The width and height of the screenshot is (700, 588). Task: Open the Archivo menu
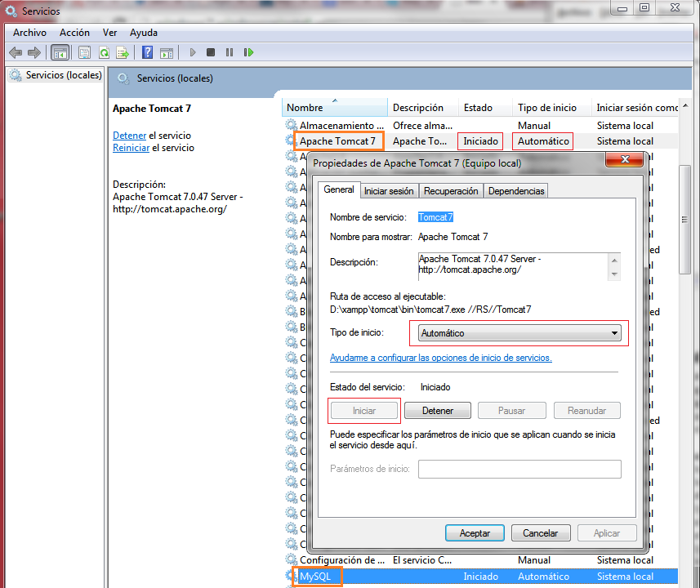click(x=29, y=33)
